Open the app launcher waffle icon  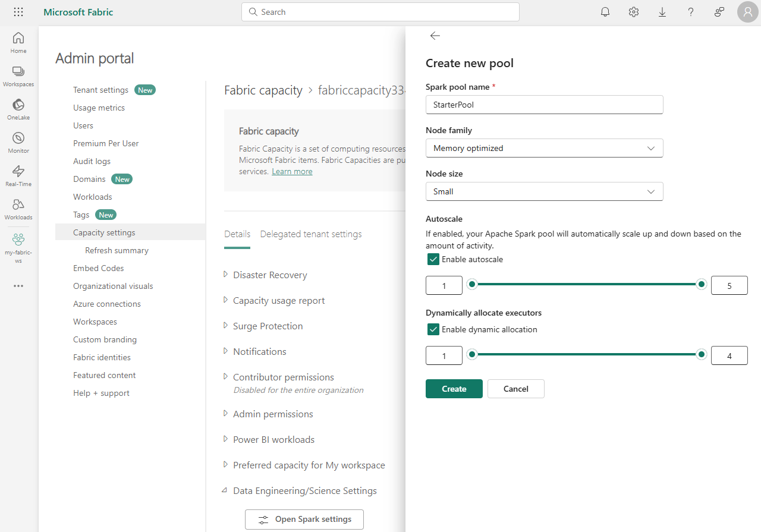[x=18, y=12]
